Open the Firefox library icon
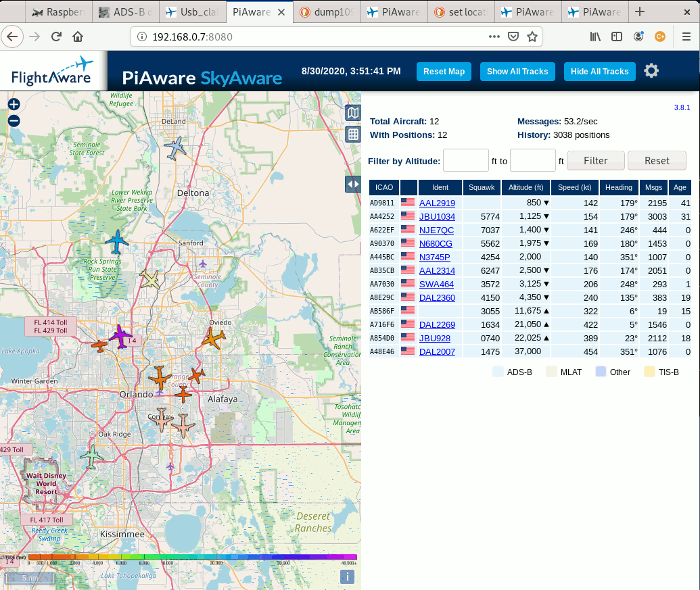Image resolution: width=700 pixels, height=590 pixels. point(595,36)
